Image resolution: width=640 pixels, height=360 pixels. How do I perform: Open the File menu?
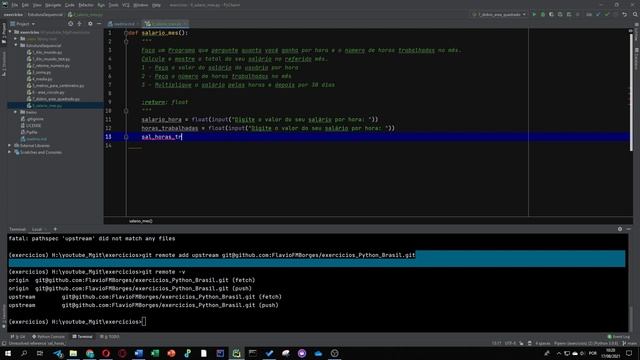click(x=15, y=5)
